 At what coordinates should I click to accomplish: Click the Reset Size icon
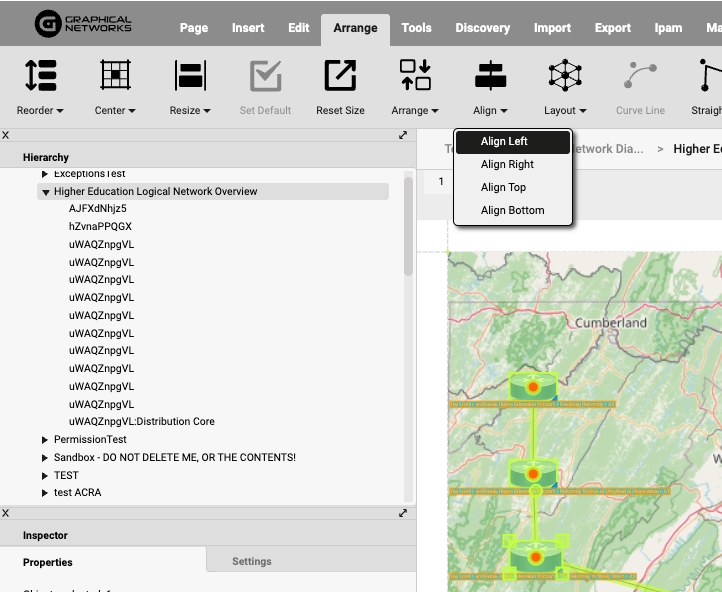click(340, 77)
